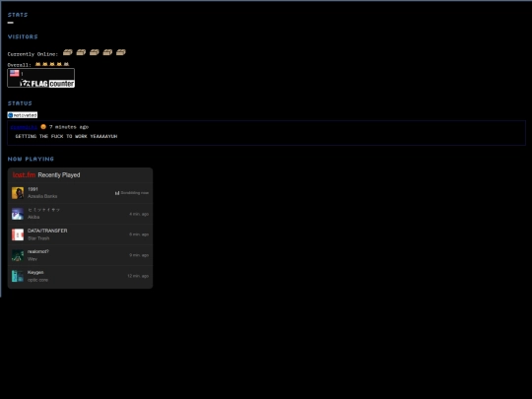Screen dimensions: 532x399
Task: Open album art for 'DATA//TRANSFER'
Action: (x=18, y=234)
